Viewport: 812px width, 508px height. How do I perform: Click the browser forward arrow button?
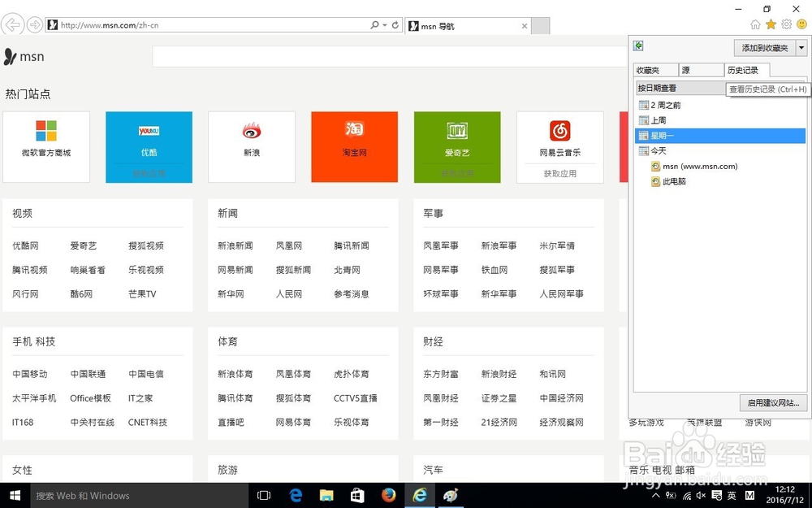pyautogui.click(x=35, y=24)
